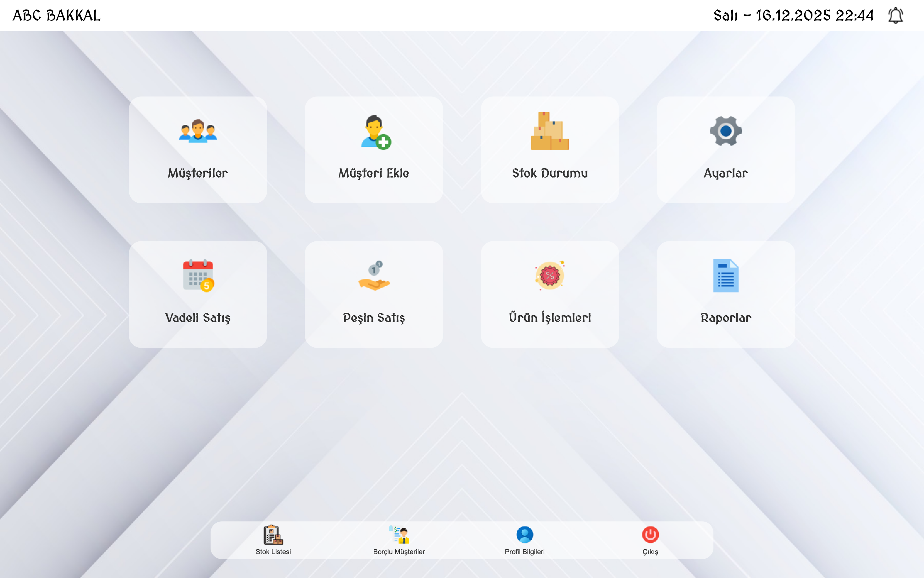924x578 pixels.
Task: Open the Raporlar document icon
Action: point(726,276)
